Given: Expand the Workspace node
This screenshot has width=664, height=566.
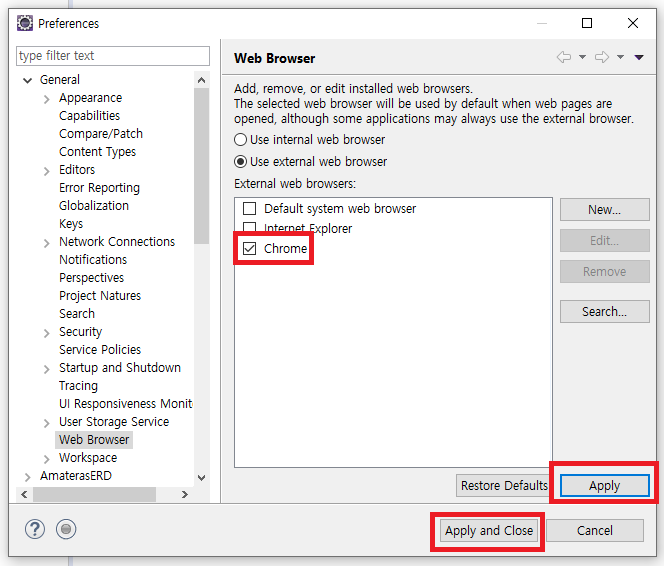Looking at the screenshot, I should 47,459.
